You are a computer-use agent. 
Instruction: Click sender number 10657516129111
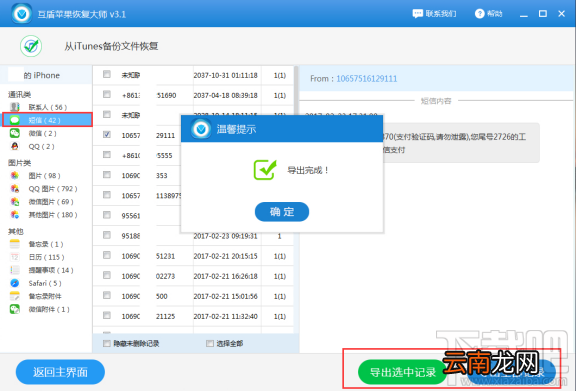click(x=367, y=79)
